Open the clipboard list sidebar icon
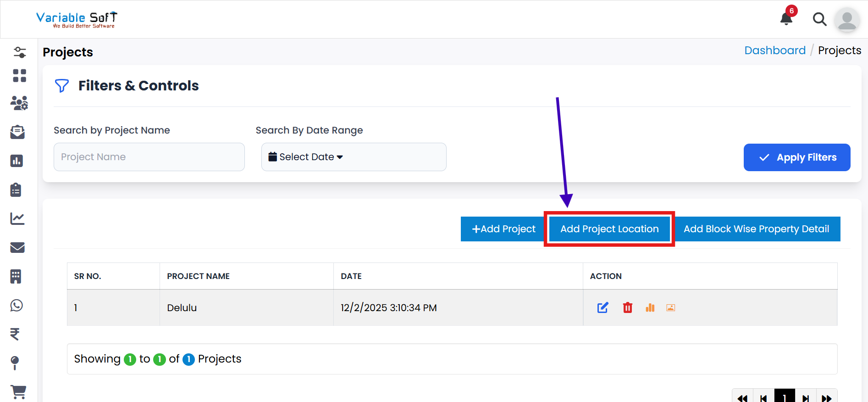The height and width of the screenshot is (402, 868). pyautogui.click(x=16, y=190)
